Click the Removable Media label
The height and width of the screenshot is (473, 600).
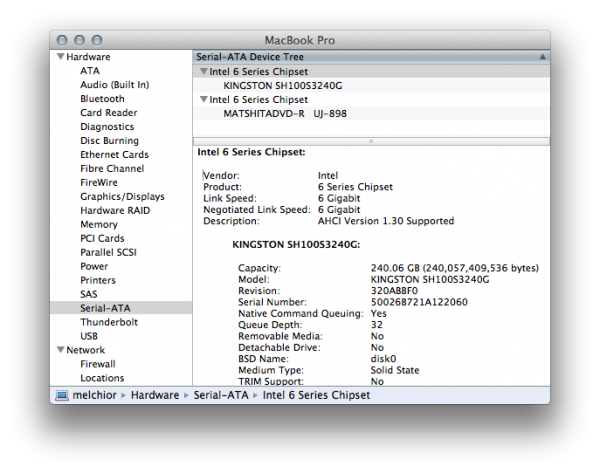(x=280, y=336)
